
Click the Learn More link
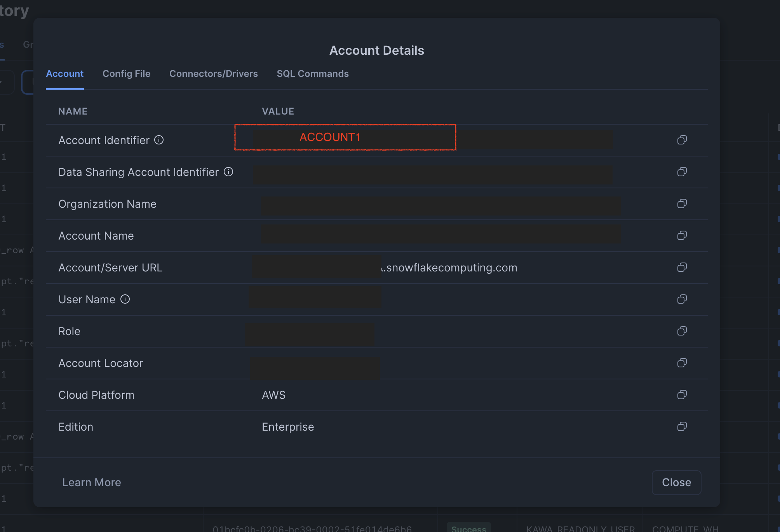[x=92, y=482]
